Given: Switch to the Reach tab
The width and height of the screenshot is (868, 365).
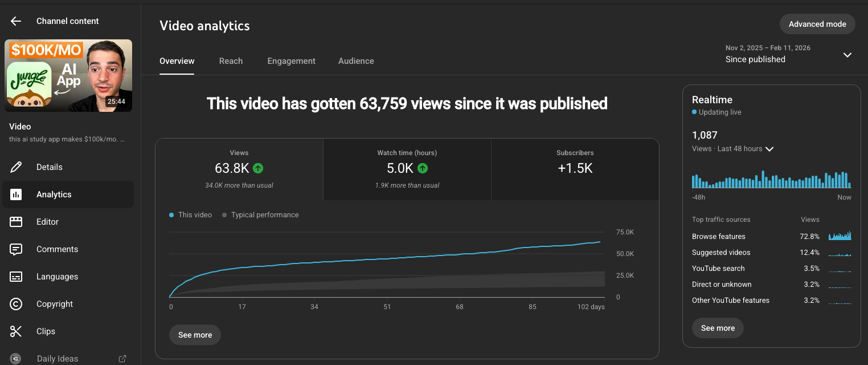Looking at the screenshot, I should pyautogui.click(x=231, y=61).
